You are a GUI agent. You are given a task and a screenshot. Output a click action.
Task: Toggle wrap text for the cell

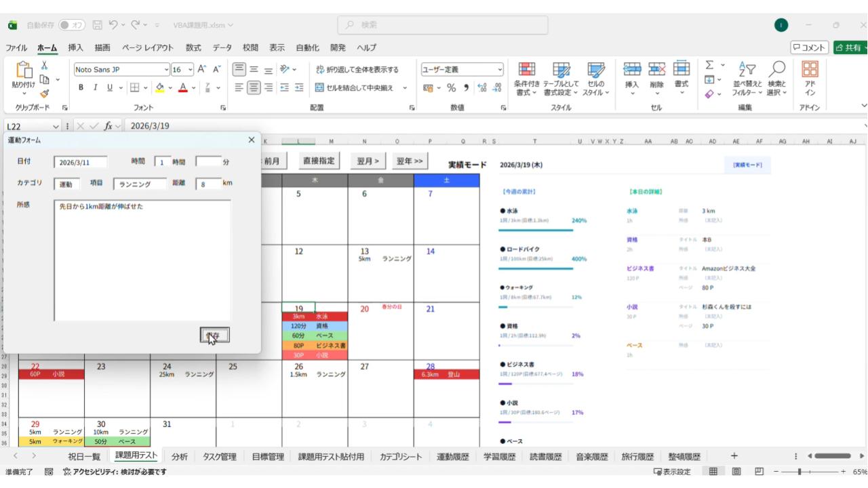pyautogui.click(x=358, y=69)
